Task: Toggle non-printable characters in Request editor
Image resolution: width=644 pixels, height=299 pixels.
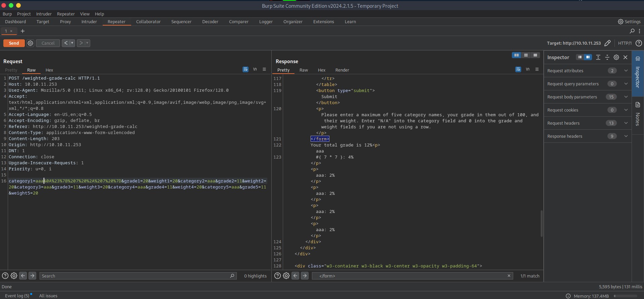Action: pos(255,69)
